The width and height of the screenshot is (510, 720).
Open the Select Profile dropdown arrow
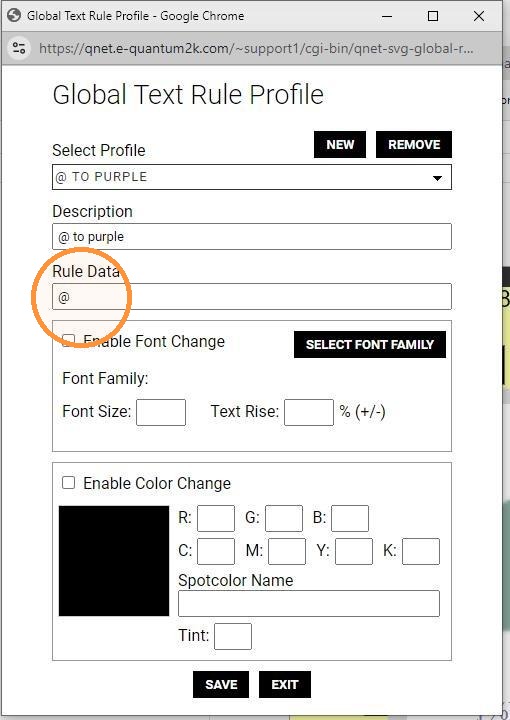tap(437, 178)
